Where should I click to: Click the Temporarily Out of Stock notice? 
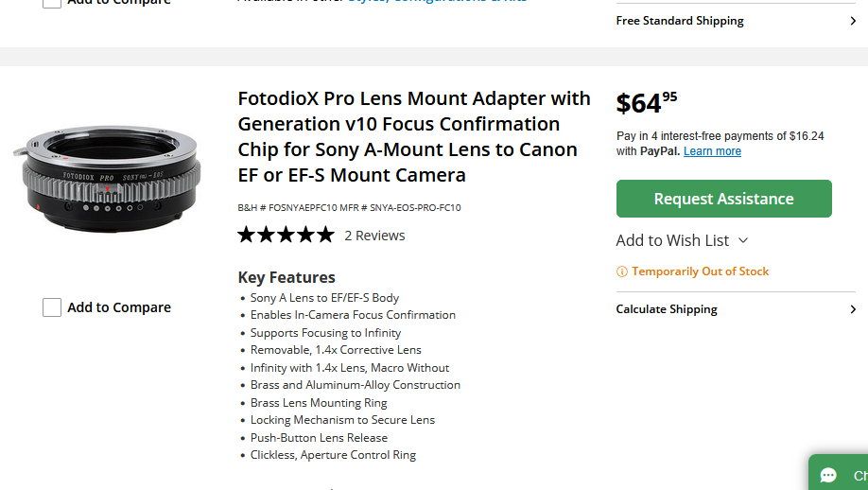[x=701, y=271]
